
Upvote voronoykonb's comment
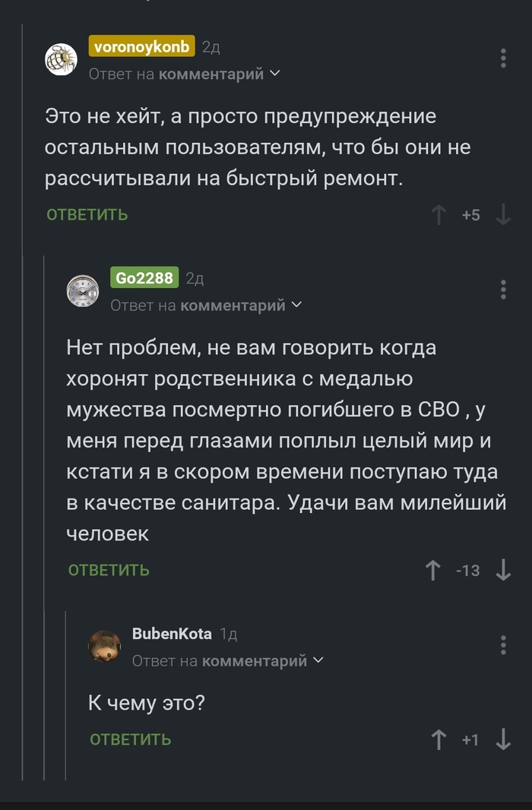coord(439,215)
